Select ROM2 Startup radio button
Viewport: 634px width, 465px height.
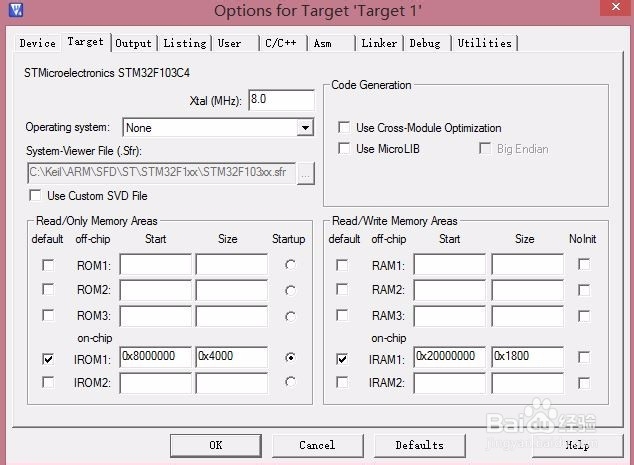tap(290, 290)
